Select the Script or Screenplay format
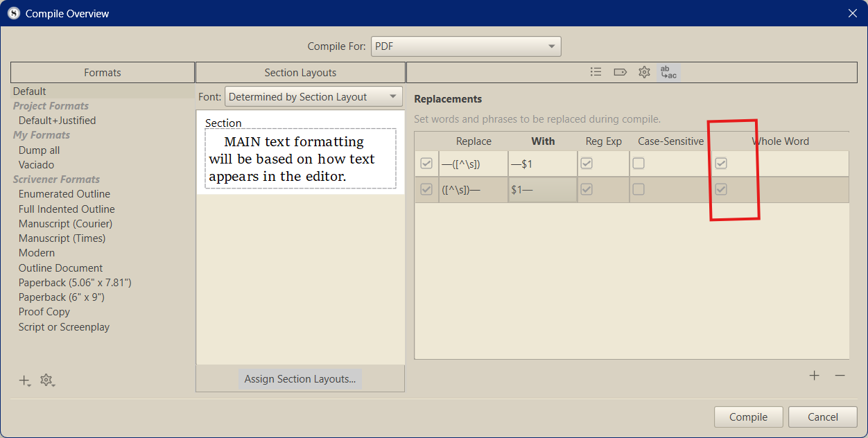 coord(64,326)
